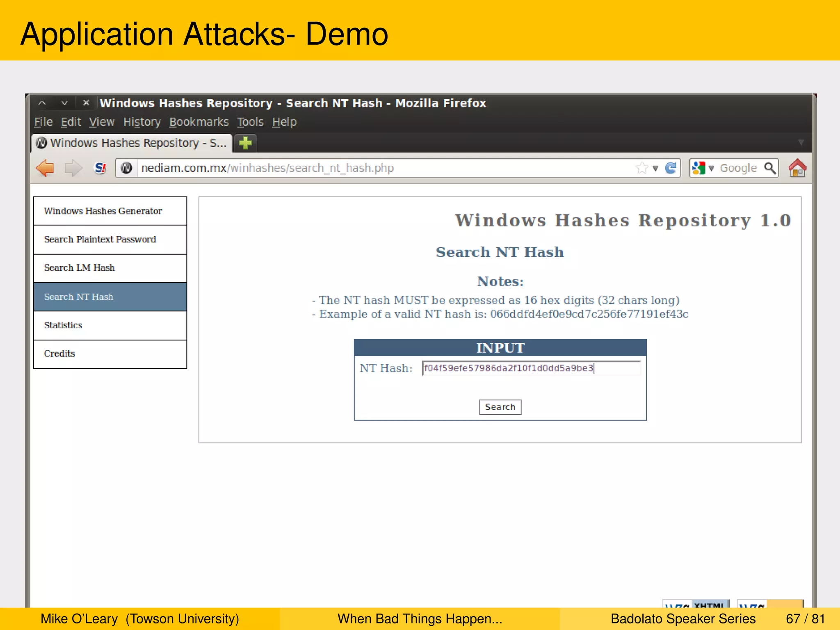This screenshot has height=630, width=840.
Task: Click the window roll-up arrow in title bar
Action: click(42, 103)
